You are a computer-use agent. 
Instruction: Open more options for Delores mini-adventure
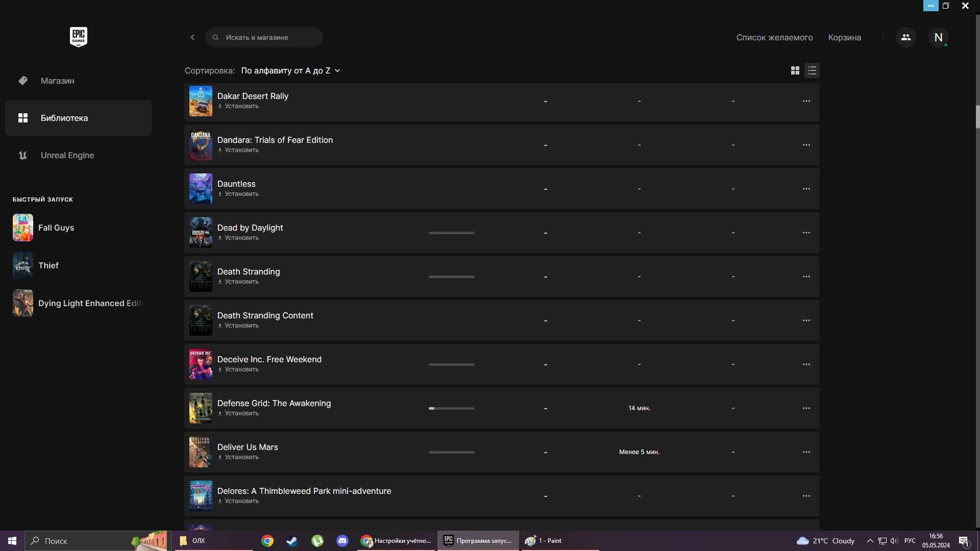806,496
